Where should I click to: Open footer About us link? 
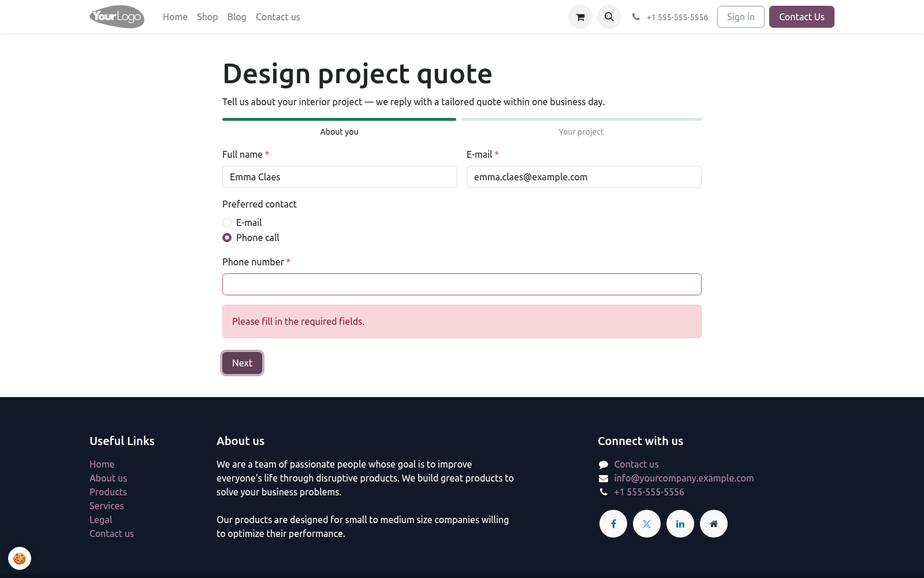point(108,478)
